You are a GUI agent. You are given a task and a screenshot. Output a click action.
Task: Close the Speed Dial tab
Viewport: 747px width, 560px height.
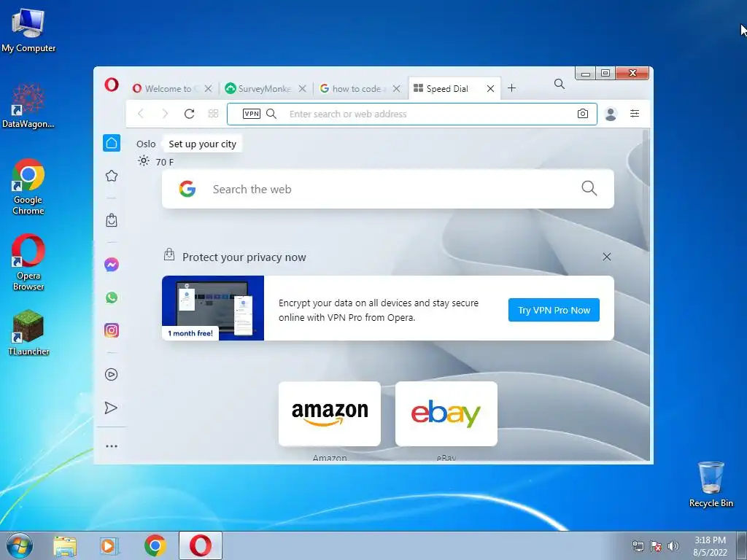click(490, 88)
